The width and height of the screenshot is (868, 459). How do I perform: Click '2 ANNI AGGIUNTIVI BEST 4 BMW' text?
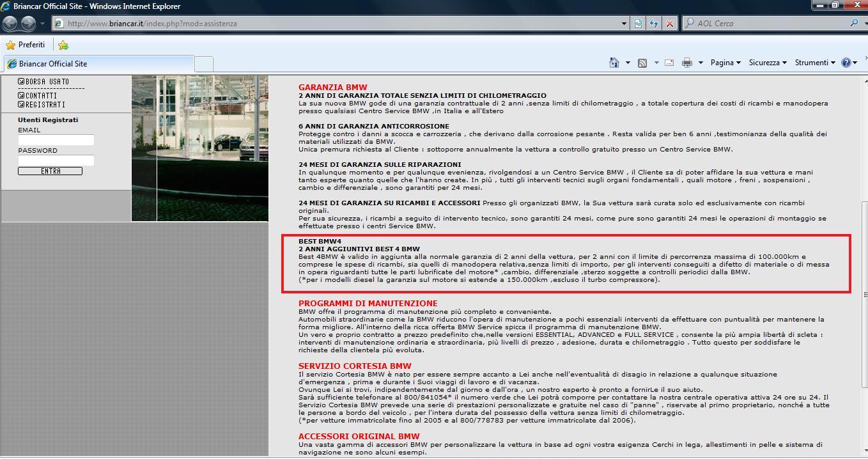click(x=359, y=249)
